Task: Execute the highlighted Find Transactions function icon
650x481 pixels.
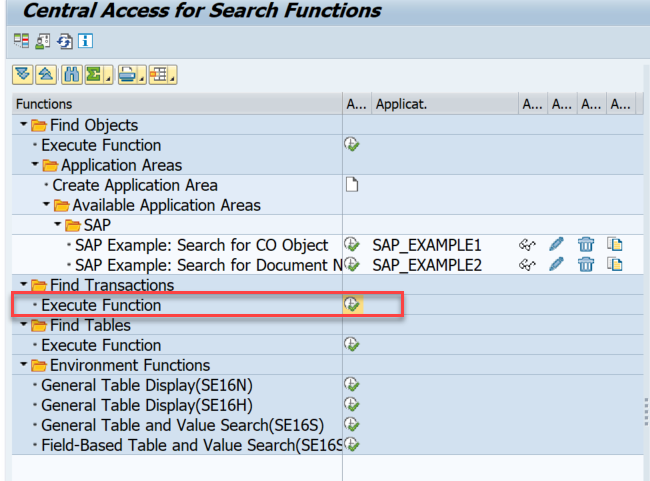Action: pos(351,305)
